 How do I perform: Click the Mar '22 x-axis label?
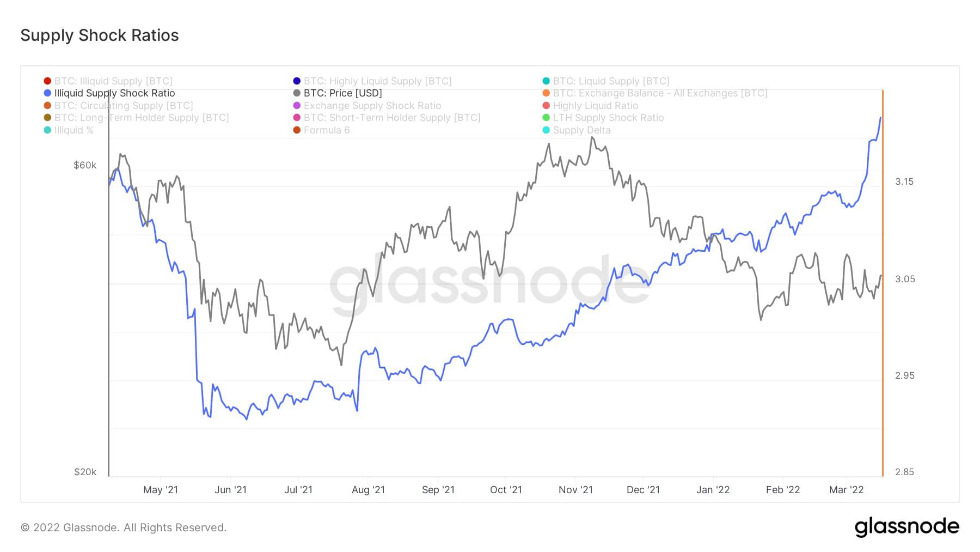846,490
